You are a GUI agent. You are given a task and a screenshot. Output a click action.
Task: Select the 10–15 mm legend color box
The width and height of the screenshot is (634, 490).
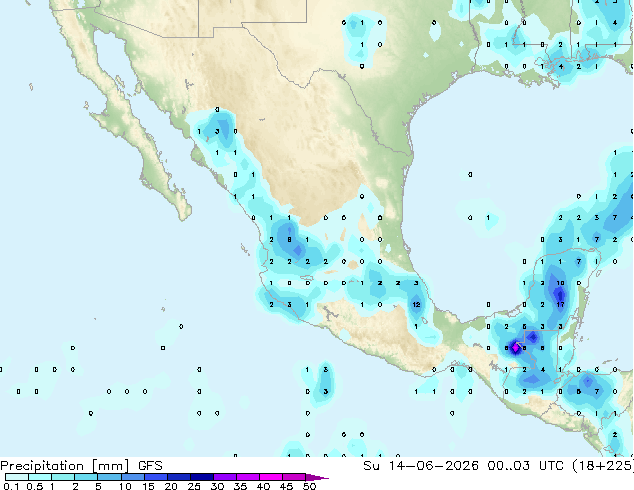click(x=133, y=477)
